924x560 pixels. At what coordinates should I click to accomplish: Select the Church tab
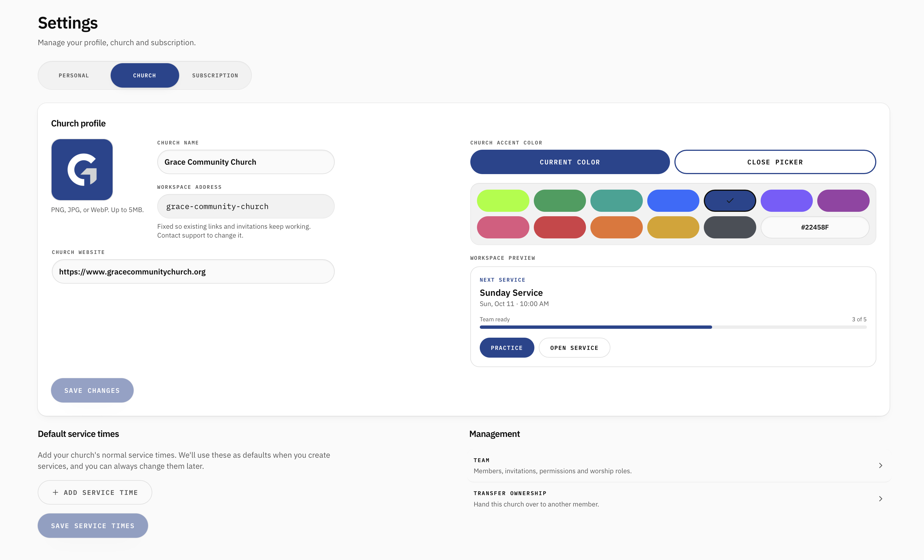pos(145,75)
